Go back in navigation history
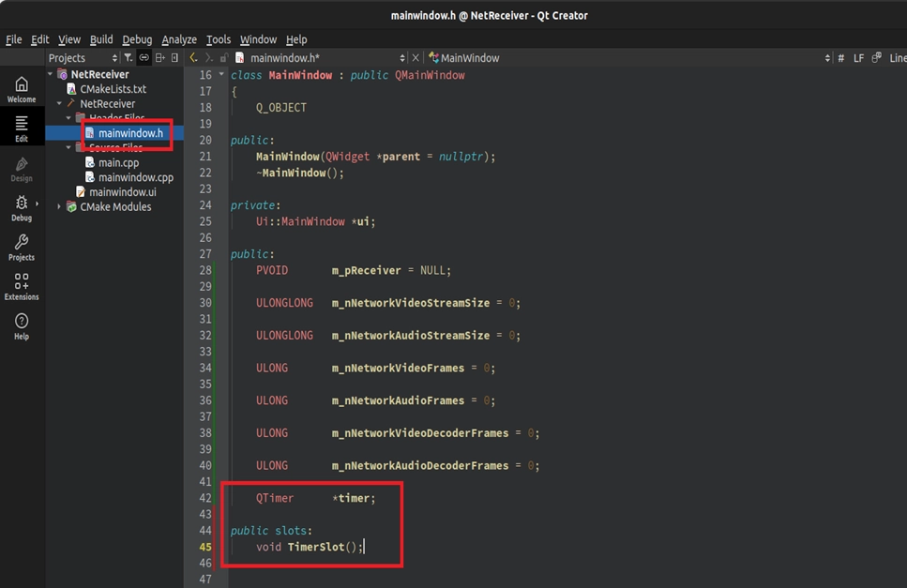Viewport: 907px width, 588px height. click(x=193, y=58)
